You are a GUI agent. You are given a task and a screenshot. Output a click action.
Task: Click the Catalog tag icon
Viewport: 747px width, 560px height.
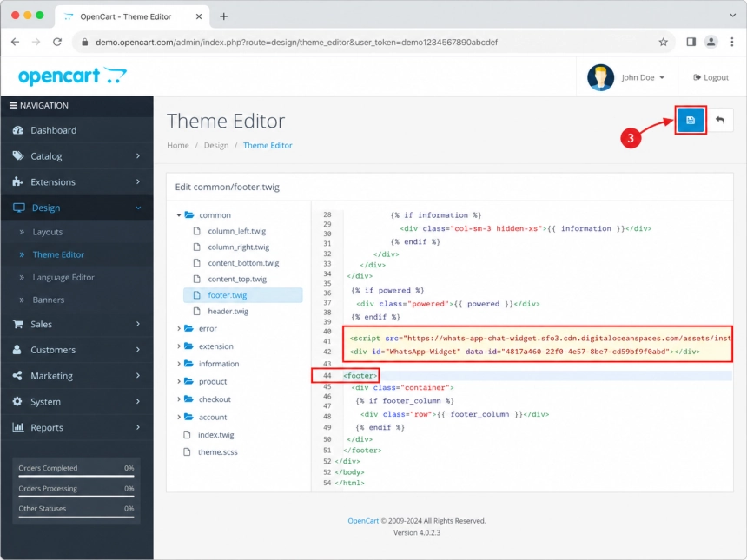18,155
